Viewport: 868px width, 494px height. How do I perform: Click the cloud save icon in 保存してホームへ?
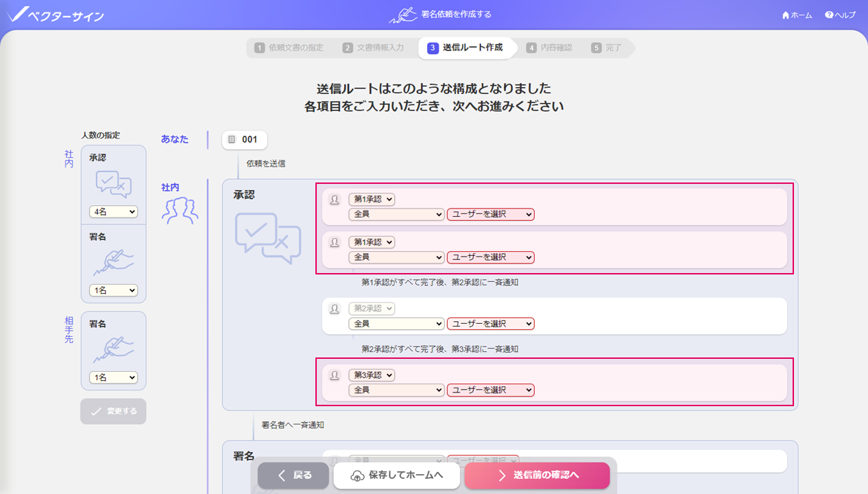click(x=357, y=475)
